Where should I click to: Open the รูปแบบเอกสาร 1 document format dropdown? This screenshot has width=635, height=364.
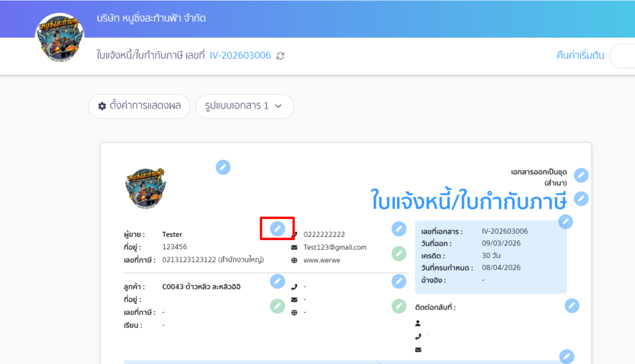[x=244, y=106]
